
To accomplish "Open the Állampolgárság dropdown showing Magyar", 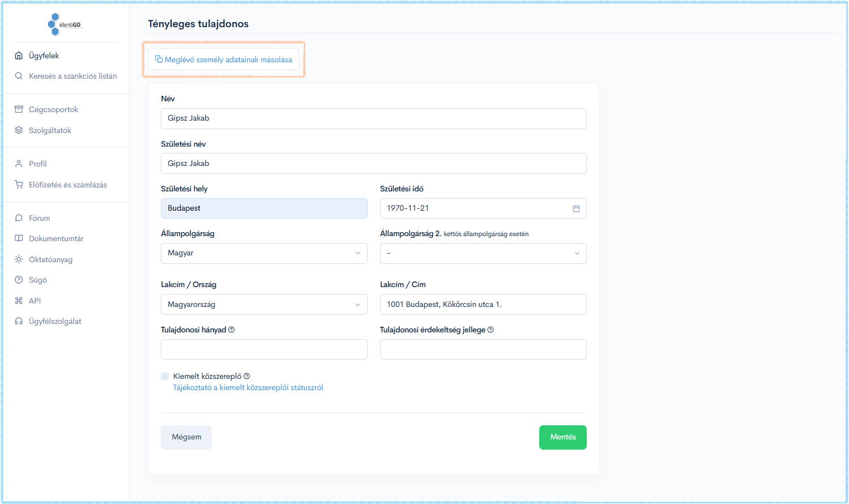I will point(264,253).
